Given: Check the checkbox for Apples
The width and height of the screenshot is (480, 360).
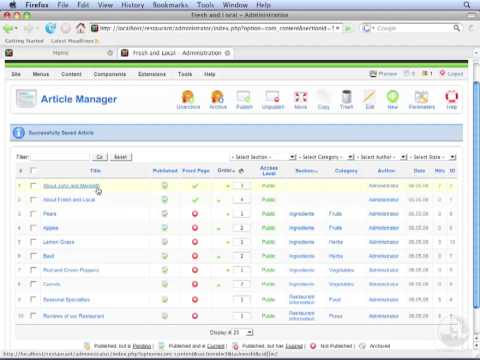Looking at the screenshot, I should point(33,228).
